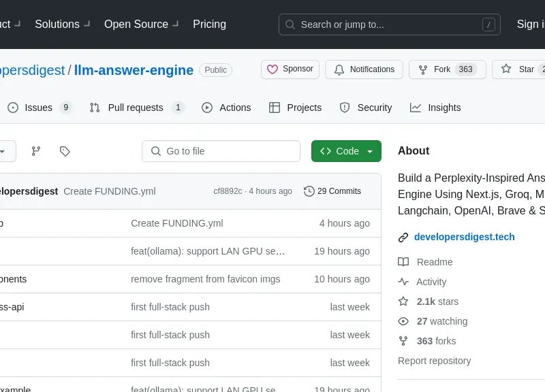Click the Go to file search box
This screenshot has width=545, height=392.
point(221,151)
